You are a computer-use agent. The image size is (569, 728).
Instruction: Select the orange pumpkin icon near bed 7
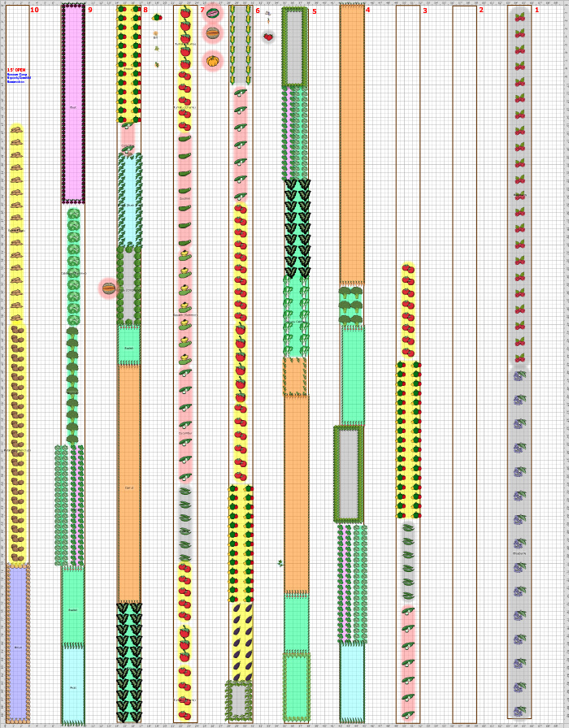213,61
